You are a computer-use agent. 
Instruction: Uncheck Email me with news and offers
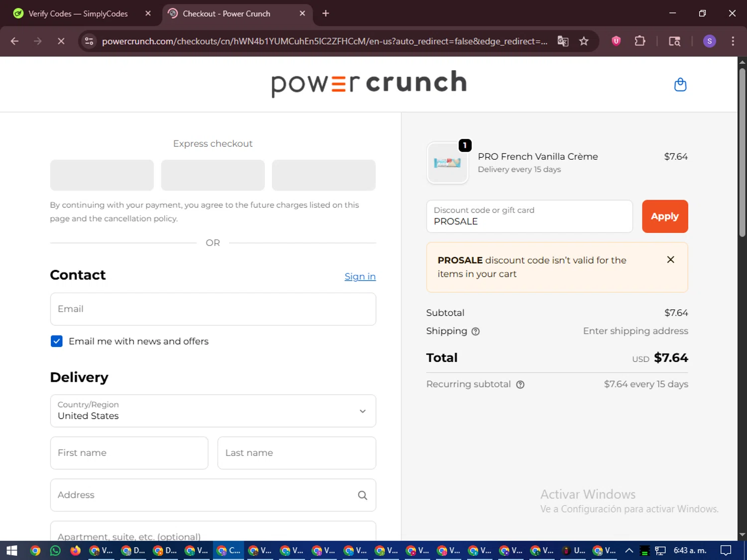point(57,341)
